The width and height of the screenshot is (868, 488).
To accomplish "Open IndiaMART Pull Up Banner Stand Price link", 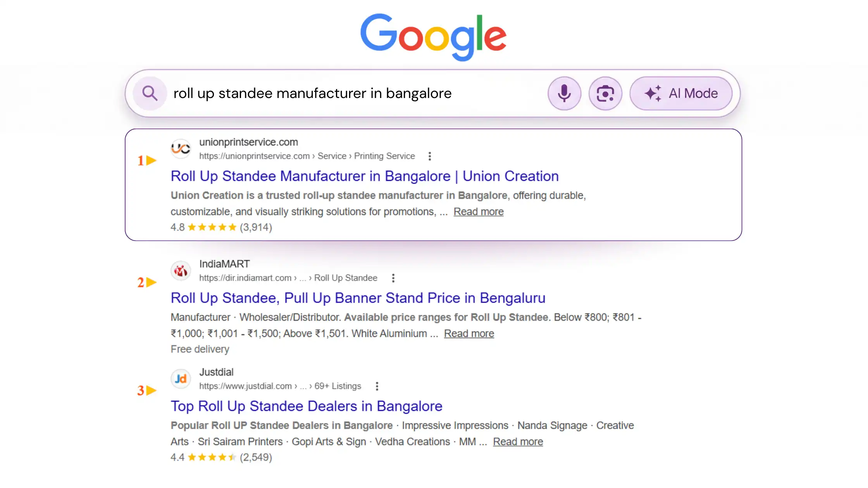I will [358, 298].
